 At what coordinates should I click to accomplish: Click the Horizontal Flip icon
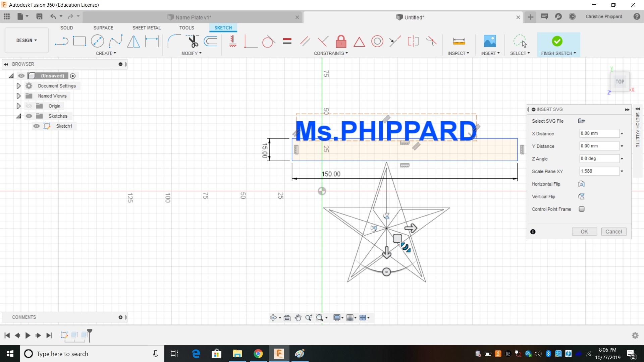coord(582,184)
